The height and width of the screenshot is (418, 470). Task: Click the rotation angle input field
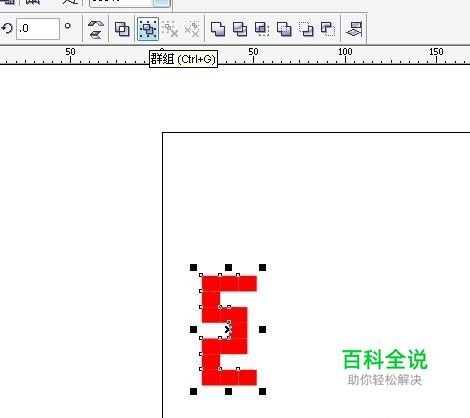tap(38, 29)
